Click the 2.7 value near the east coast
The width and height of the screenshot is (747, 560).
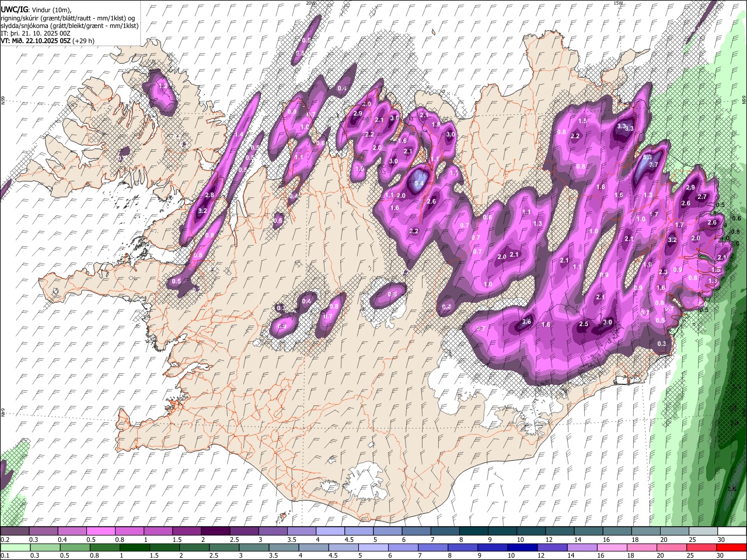coord(702,197)
